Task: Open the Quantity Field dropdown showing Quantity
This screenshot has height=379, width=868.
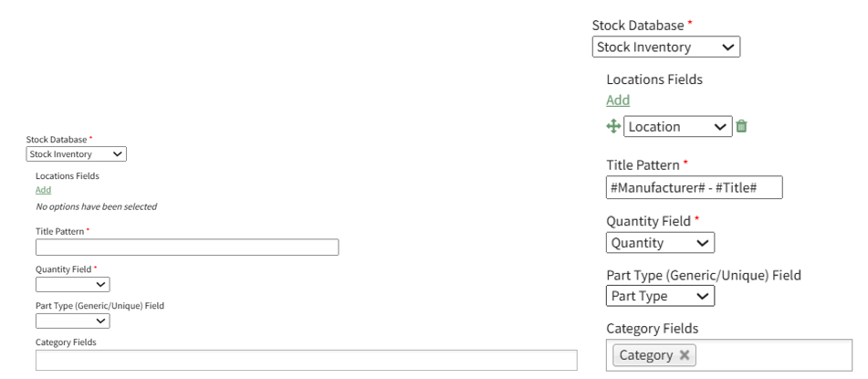Action: [660, 243]
